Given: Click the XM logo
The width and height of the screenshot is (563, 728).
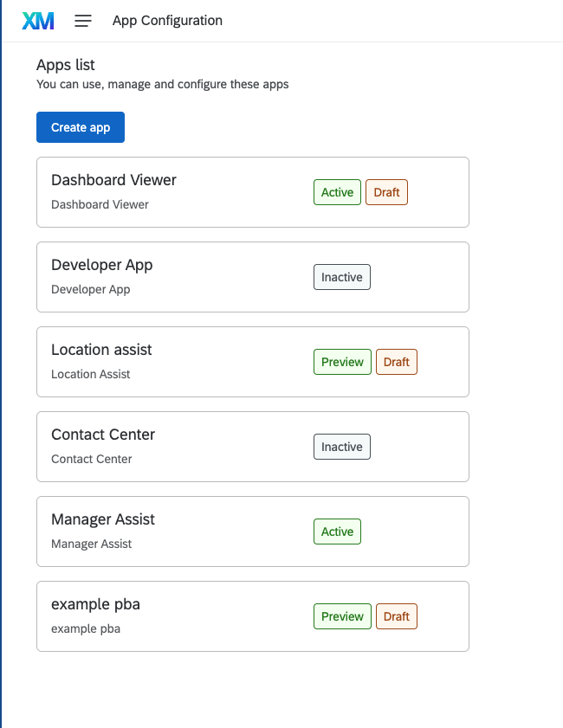Looking at the screenshot, I should tap(38, 21).
